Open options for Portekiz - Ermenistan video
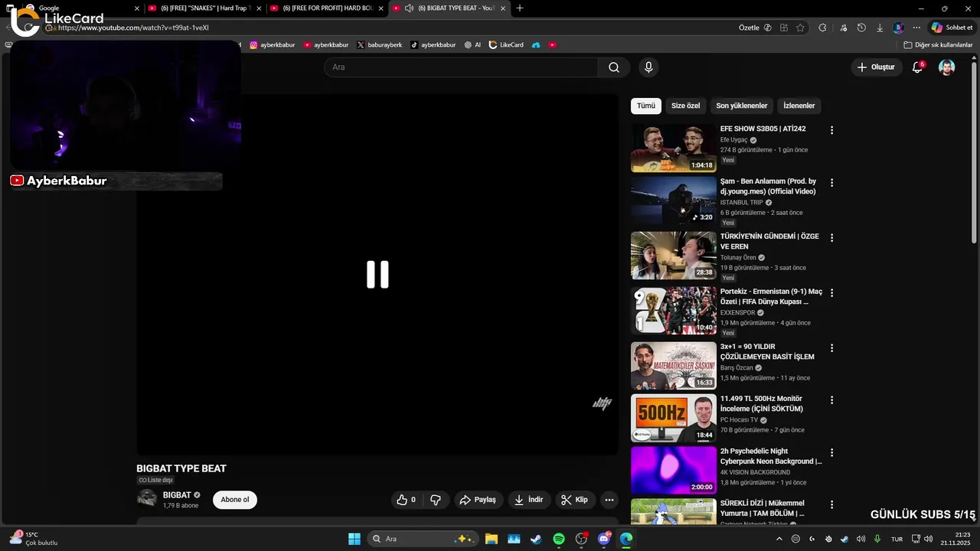980x551 pixels. point(831,293)
